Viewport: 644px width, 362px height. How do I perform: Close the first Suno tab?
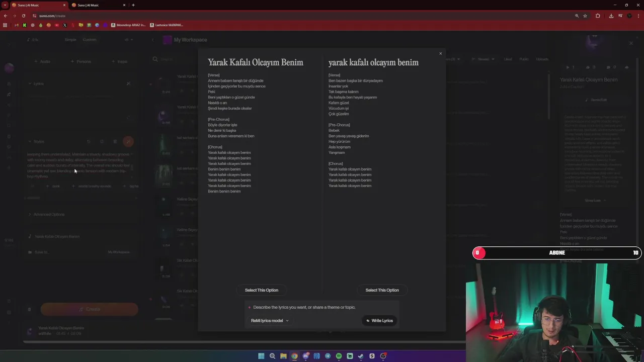coord(64,5)
